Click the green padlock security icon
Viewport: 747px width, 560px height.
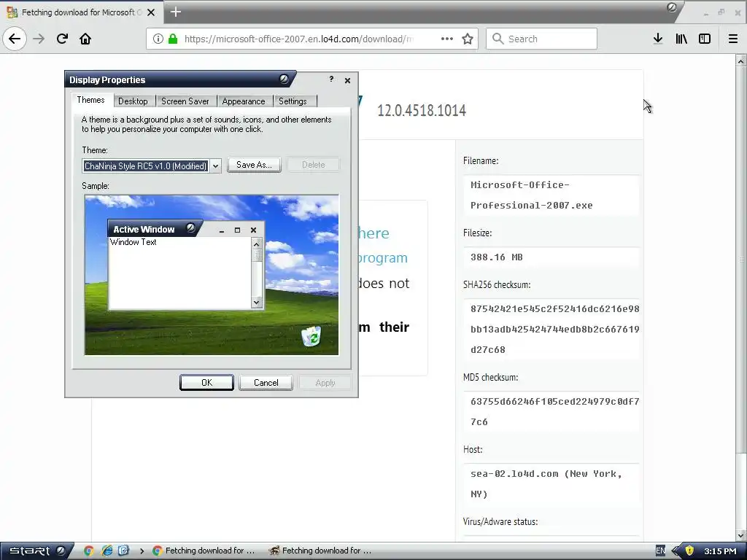coord(173,39)
